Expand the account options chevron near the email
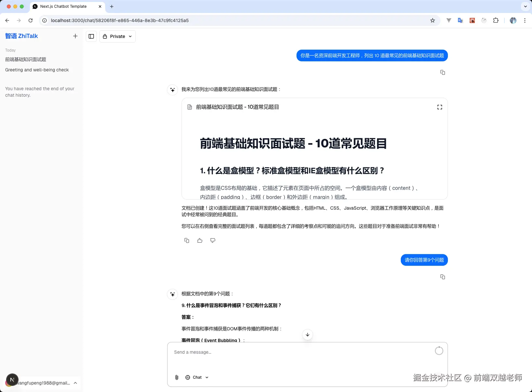The width and height of the screenshot is (532, 392). 75,383
